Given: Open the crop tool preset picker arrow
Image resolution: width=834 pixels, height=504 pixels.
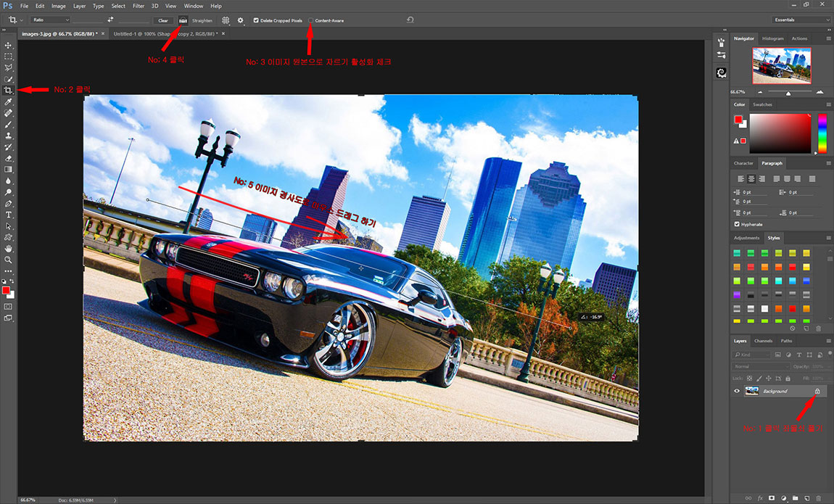Looking at the screenshot, I should [21, 20].
